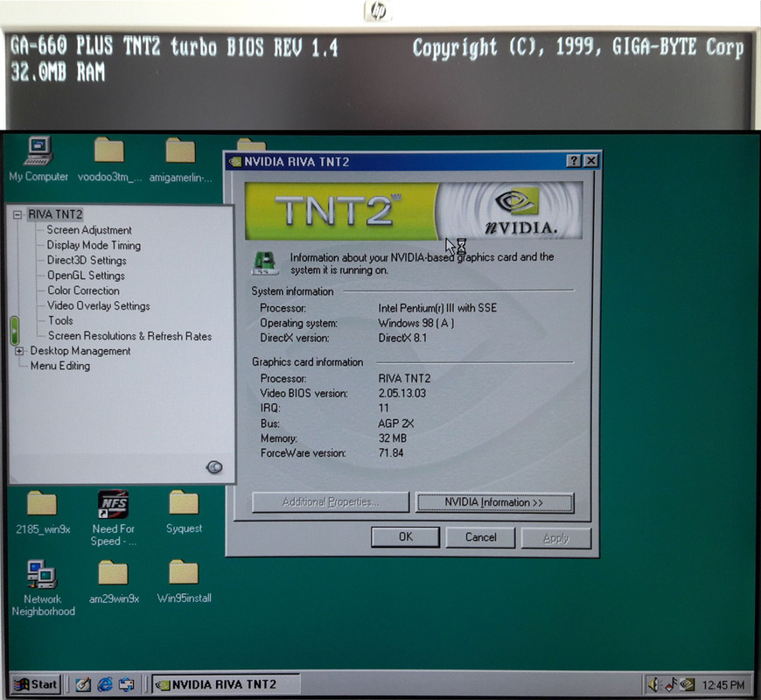Open OpenGL Settings page
This screenshot has width=761, height=700.
tap(86, 276)
